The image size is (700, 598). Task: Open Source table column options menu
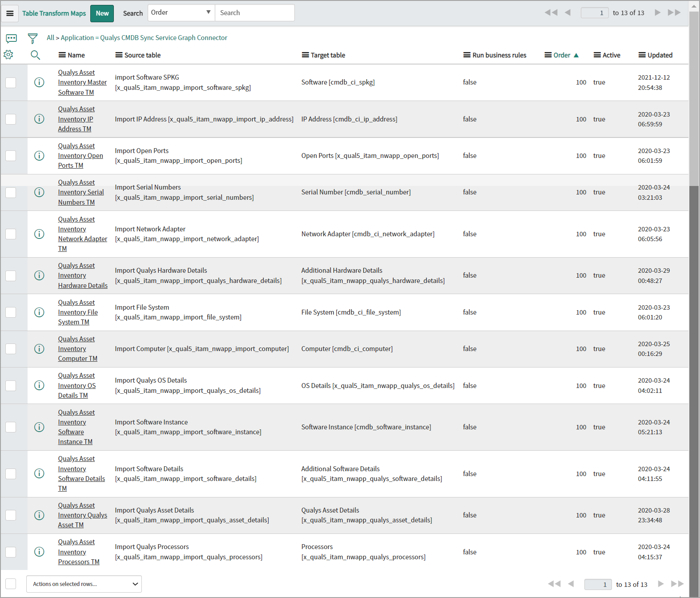pos(119,55)
